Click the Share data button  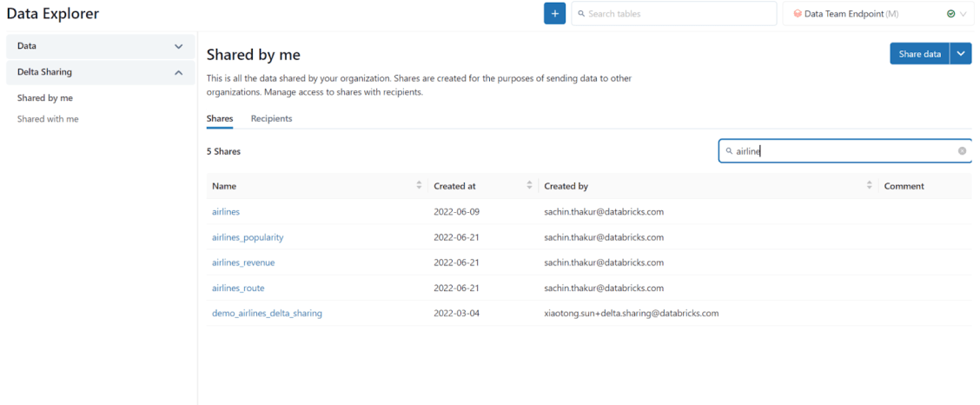coord(919,54)
